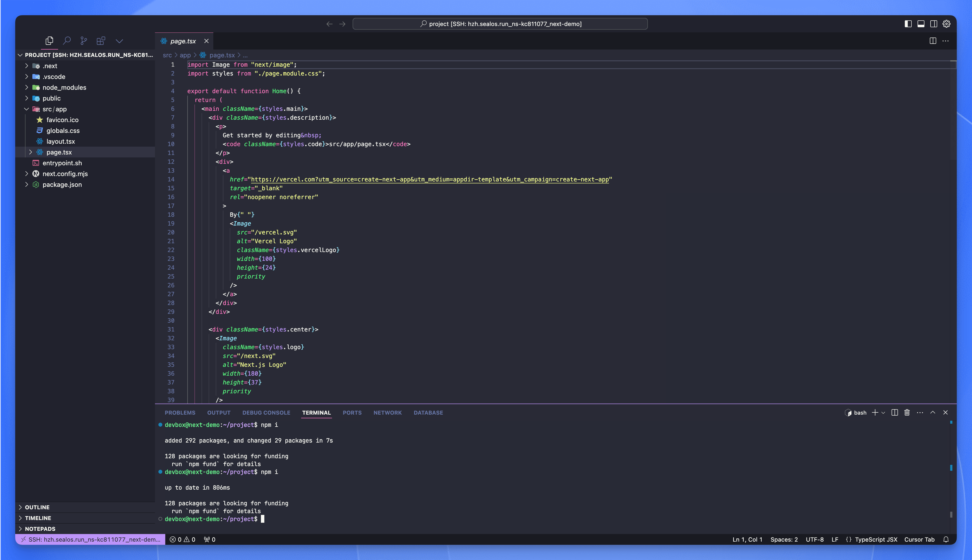Open the Search view icon
The image size is (972, 560).
[x=67, y=40]
